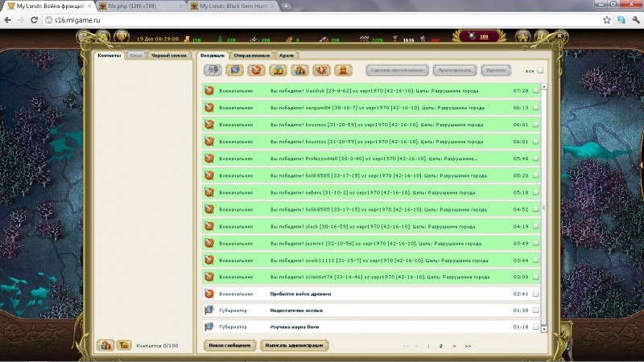Filter messages by library books icon
Viewport: 644px width, 362px height.
[x=278, y=70]
